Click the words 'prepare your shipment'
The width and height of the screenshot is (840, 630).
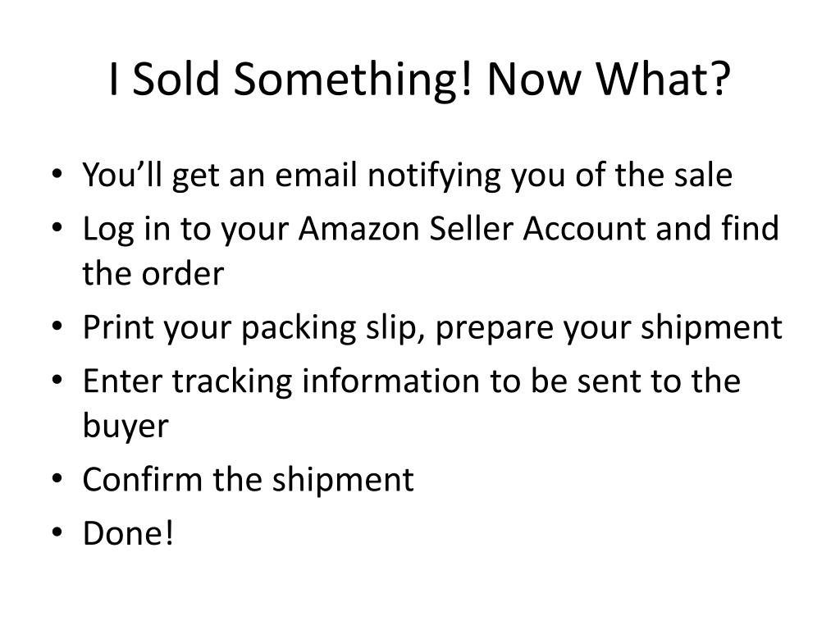click(609, 328)
